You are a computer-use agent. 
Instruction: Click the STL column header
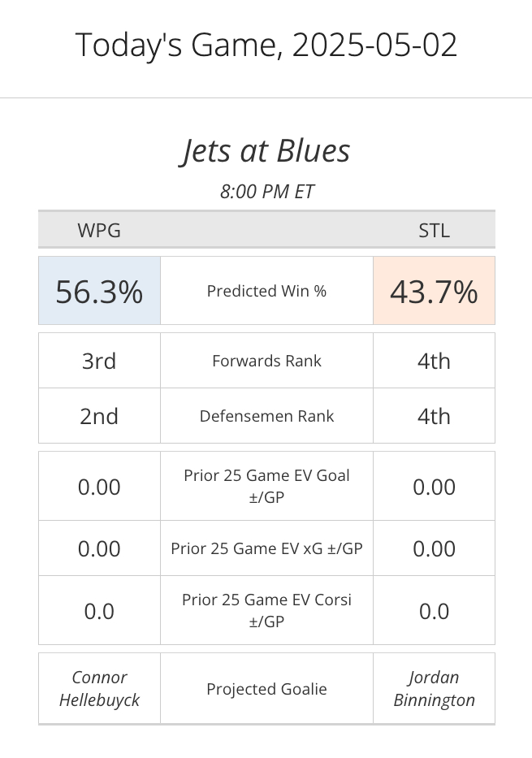(434, 230)
